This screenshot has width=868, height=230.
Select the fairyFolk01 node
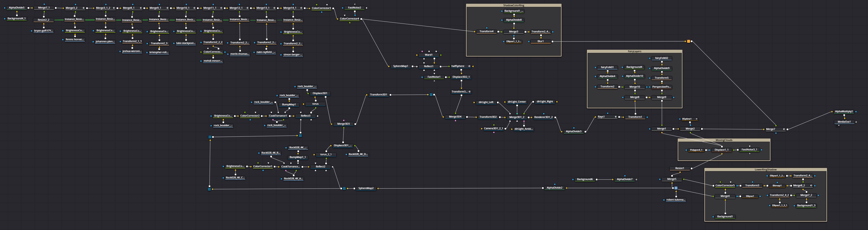(607, 67)
